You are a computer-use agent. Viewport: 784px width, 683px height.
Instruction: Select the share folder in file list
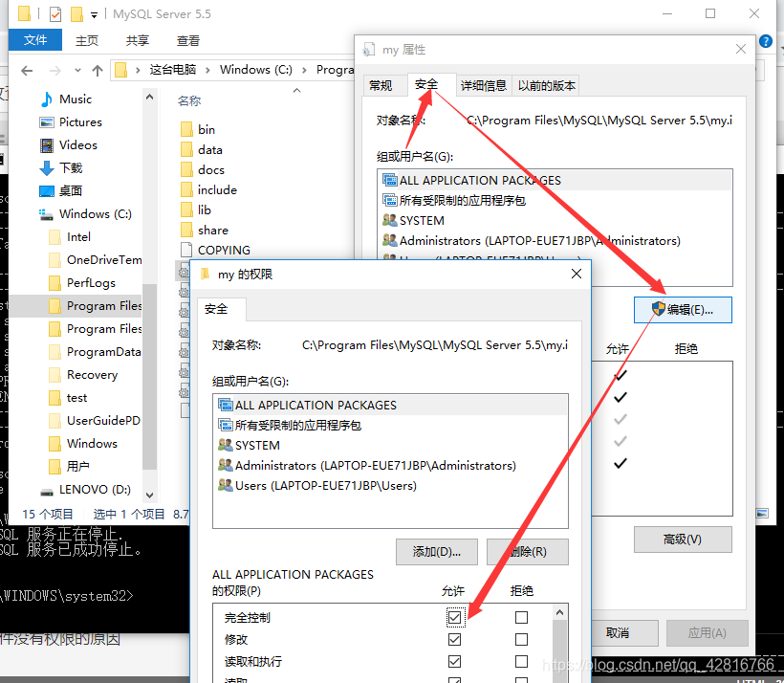point(205,230)
